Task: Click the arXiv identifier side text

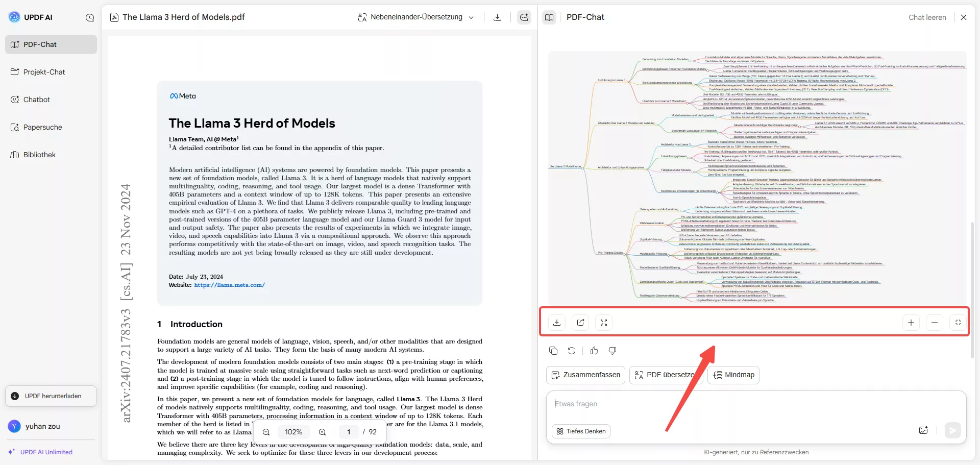Action: click(126, 303)
